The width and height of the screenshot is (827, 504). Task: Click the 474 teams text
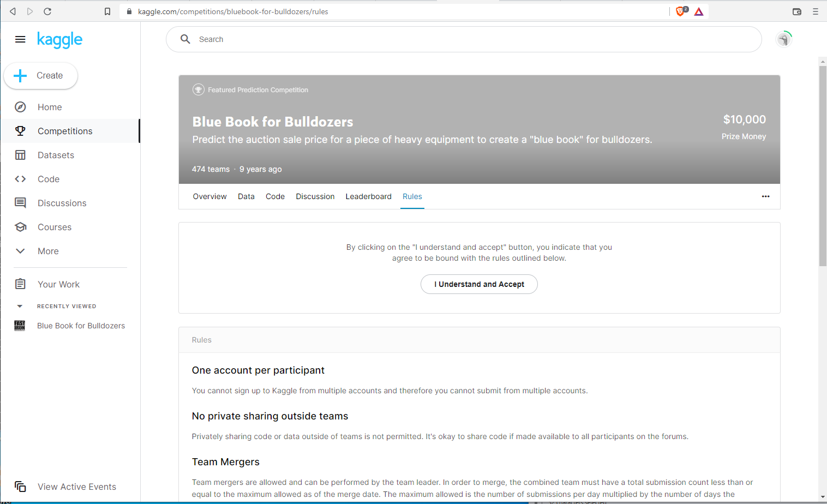tap(211, 169)
